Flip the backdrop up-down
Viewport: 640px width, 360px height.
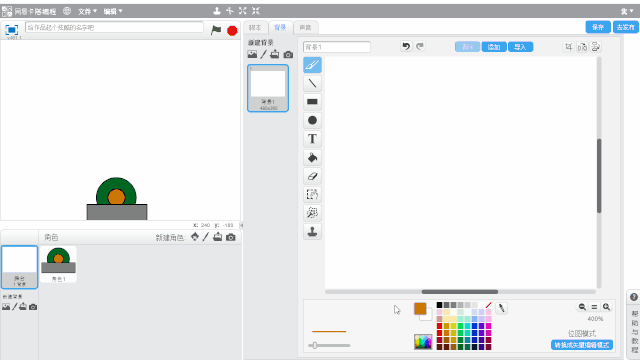[x=596, y=47]
